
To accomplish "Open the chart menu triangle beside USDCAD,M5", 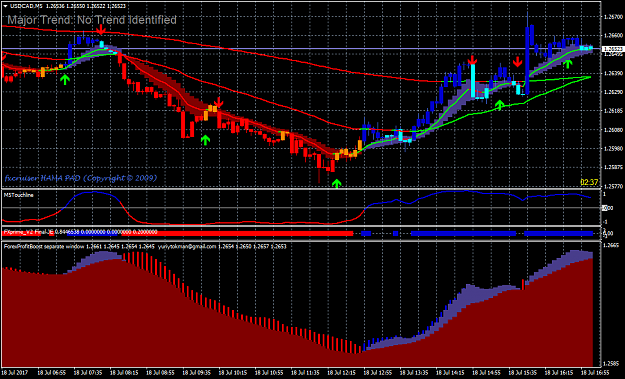I will 6,6.
